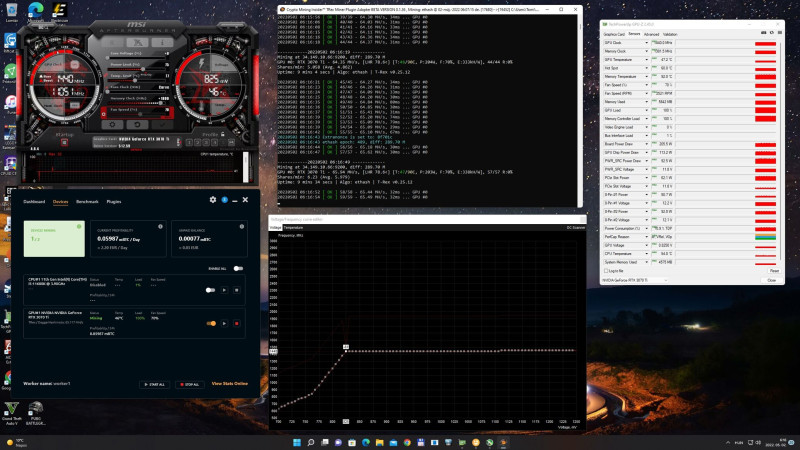
Task: Open Windows Start menu
Action: click(x=296, y=442)
